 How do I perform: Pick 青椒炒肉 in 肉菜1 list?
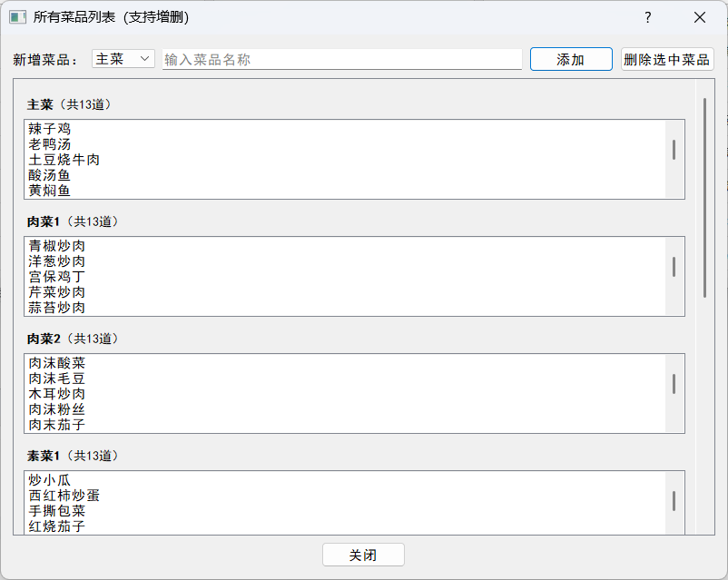[x=56, y=246]
